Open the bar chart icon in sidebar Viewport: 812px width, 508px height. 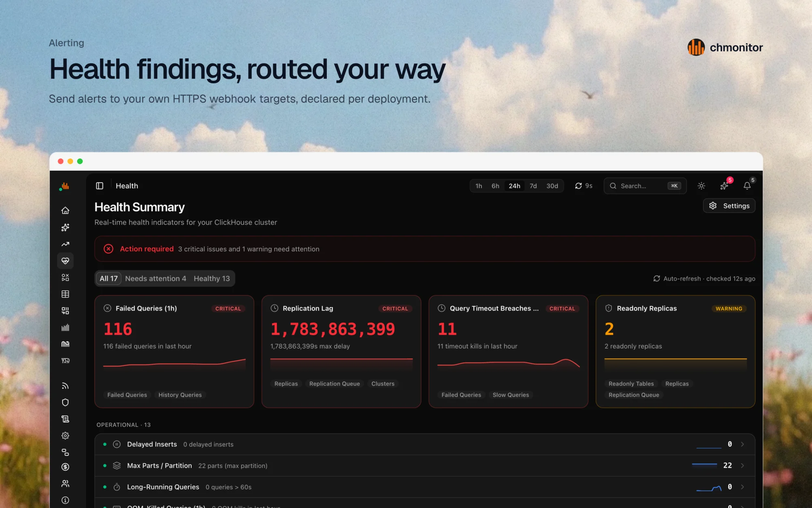65,327
